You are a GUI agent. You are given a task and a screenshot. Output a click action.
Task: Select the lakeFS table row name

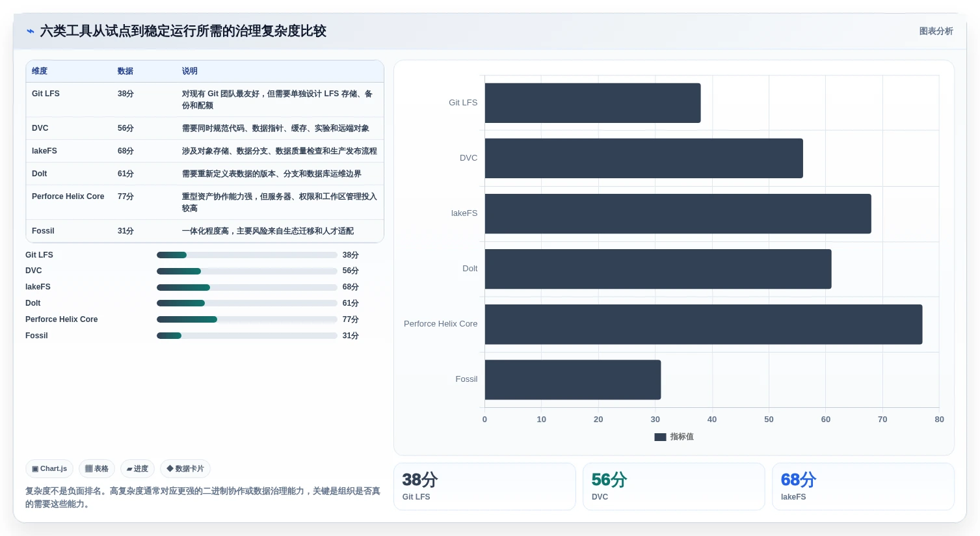pyautogui.click(x=44, y=151)
